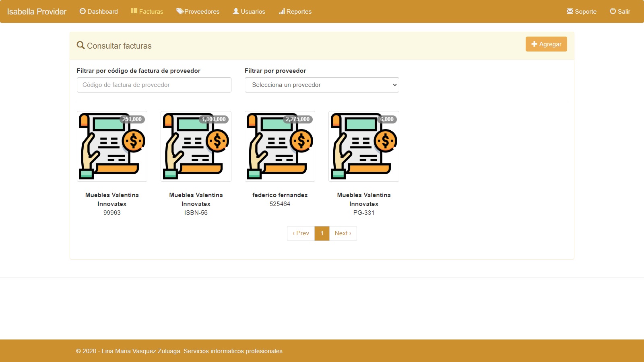Go to the Next page of invoices
This screenshot has width=644, height=362.
pyautogui.click(x=343, y=233)
